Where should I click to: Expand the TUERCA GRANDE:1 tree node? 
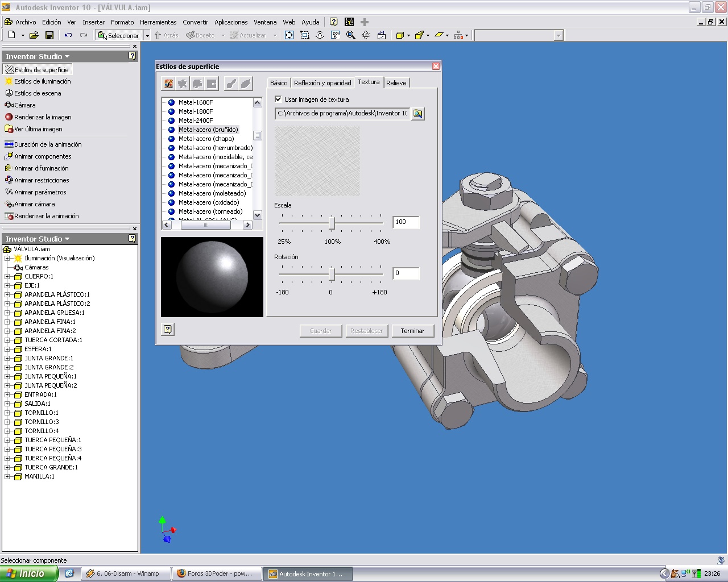pyautogui.click(x=7, y=467)
